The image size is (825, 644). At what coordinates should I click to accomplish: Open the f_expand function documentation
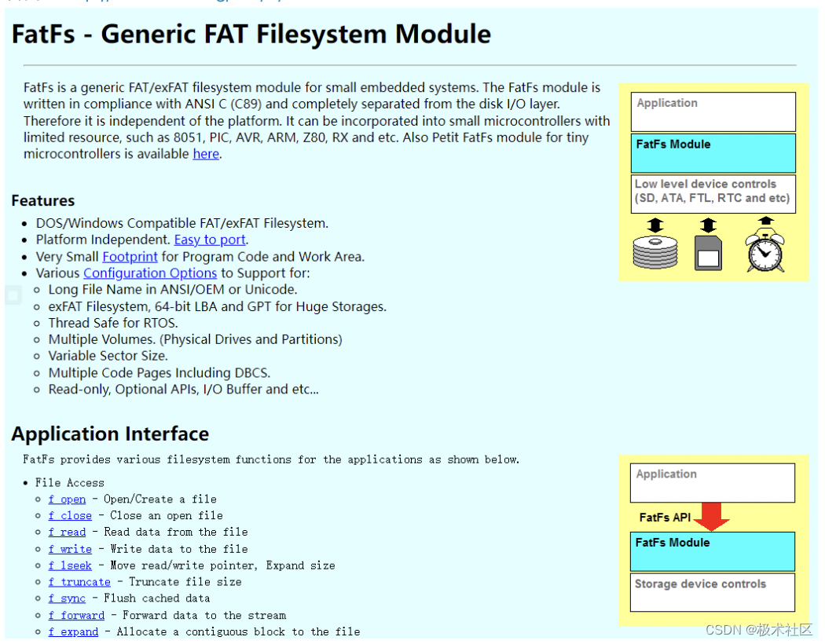73,631
